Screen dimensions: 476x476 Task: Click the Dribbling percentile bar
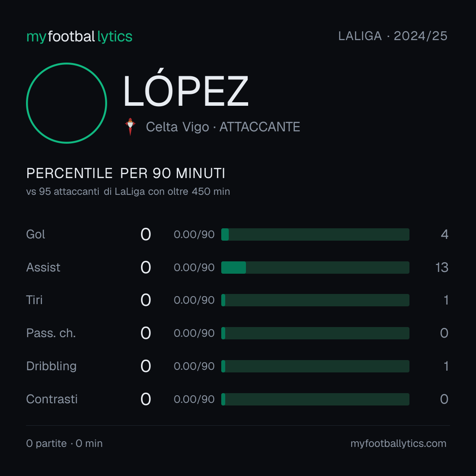315,366
